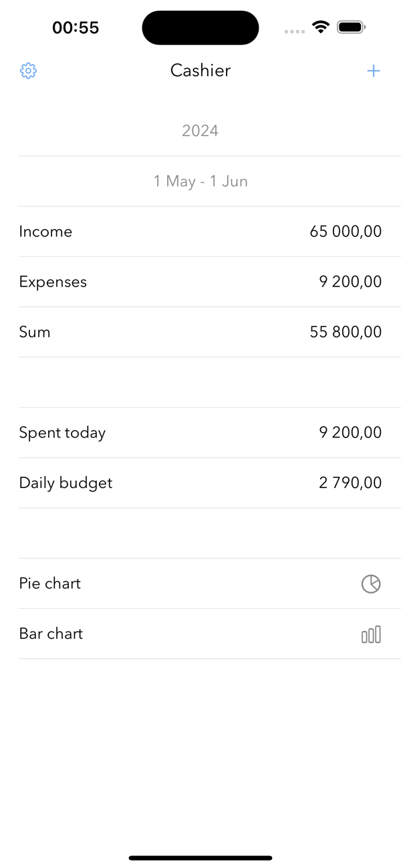Tap the 00:55 status bar clock
This screenshot has width=401, height=868.
pyautogui.click(x=76, y=27)
